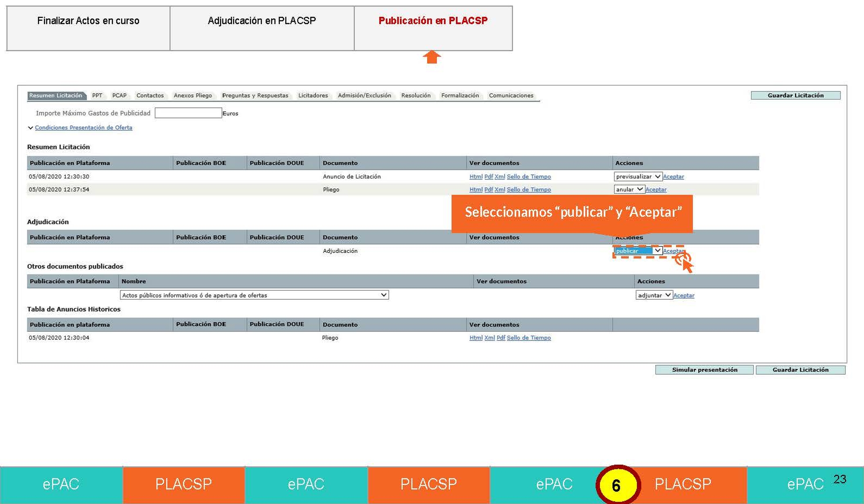Open Xml link for Anuncio de Licitación

(x=500, y=176)
